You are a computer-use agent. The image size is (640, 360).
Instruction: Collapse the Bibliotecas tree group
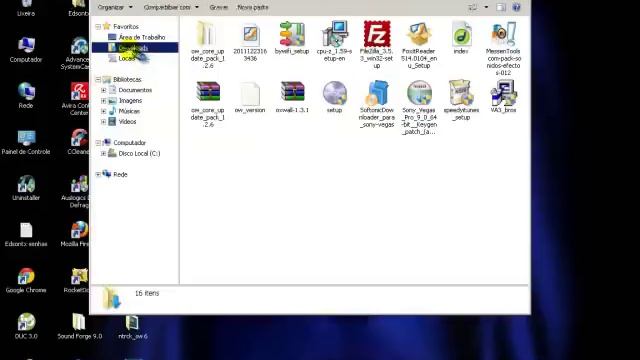[98, 80]
